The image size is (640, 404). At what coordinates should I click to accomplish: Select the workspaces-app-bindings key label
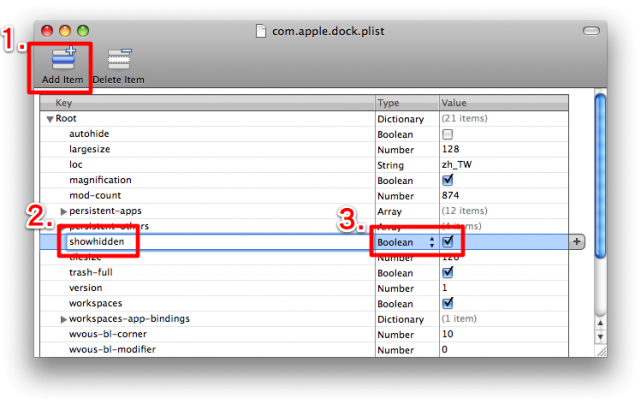129,319
